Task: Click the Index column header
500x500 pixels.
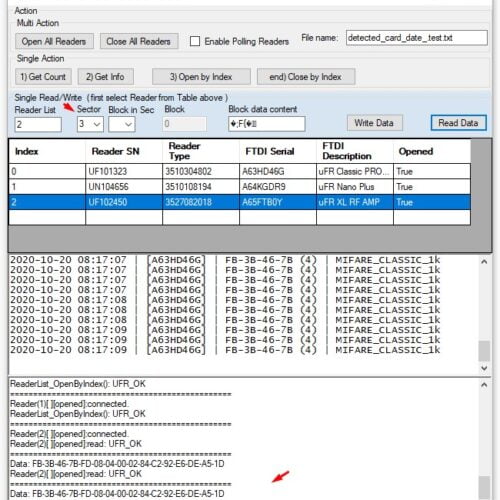Action: pos(47,151)
